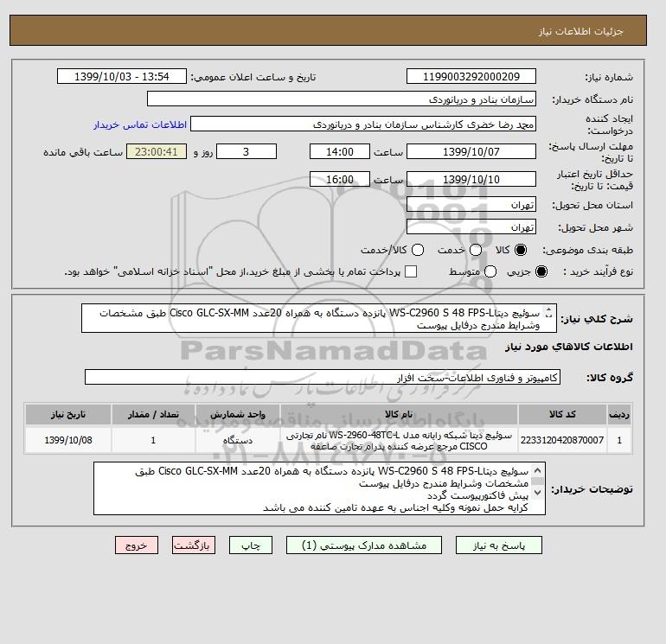Click the general need description text area
666x644 pixels.
click(318, 318)
